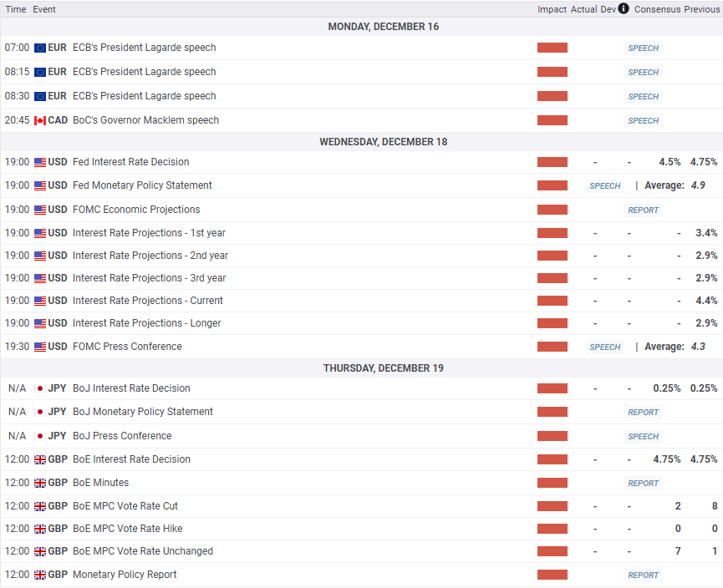Screen dimensions: 723x588
Task: Click US flag on Interest Rate Projections - Current
Action: (x=40, y=301)
